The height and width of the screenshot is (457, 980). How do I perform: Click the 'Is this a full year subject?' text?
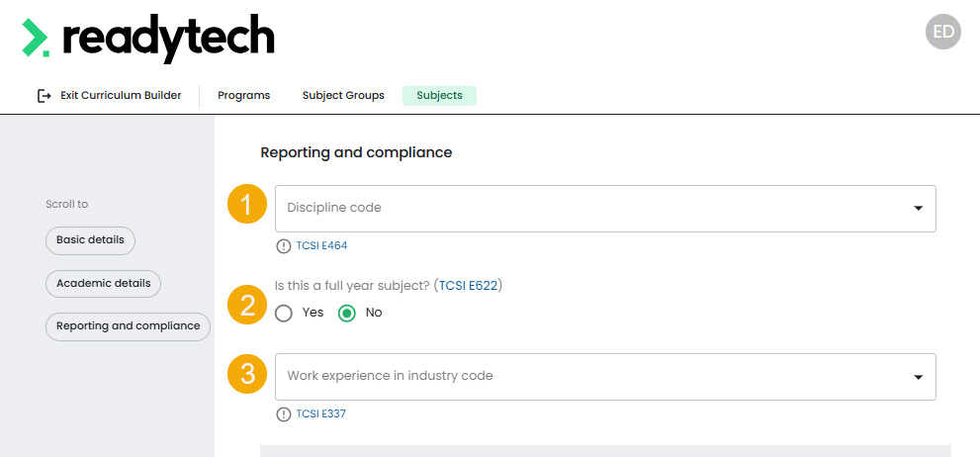pos(352,286)
